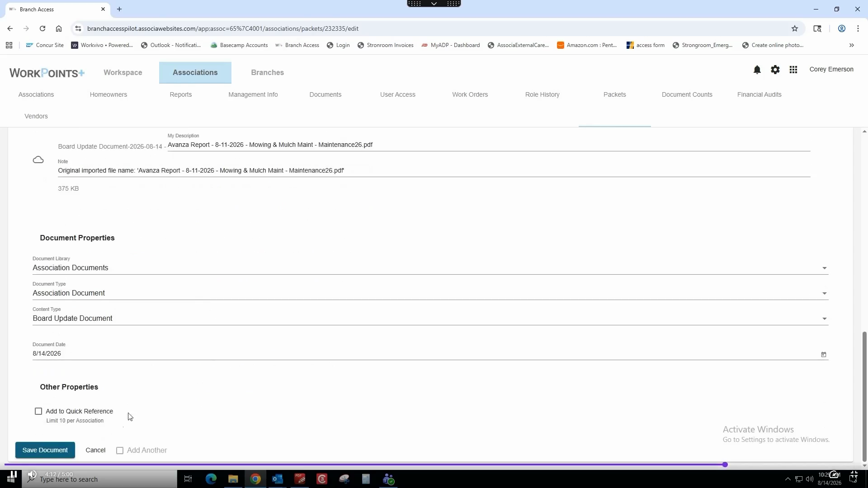Open the Windows Start menu
Viewport: 868px width, 488px height.
coord(12,479)
